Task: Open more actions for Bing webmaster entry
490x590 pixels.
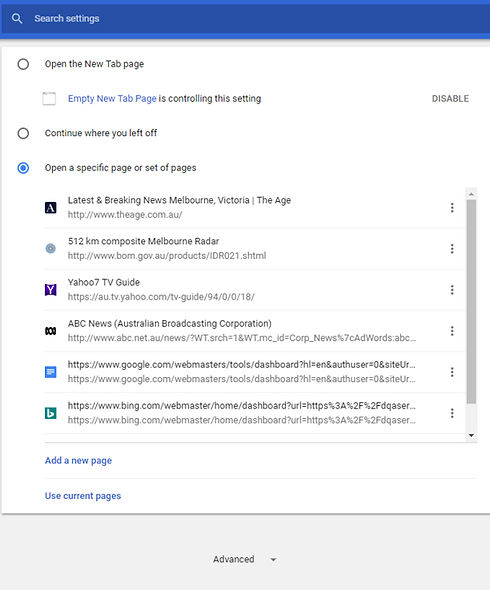Action: tap(452, 413)
